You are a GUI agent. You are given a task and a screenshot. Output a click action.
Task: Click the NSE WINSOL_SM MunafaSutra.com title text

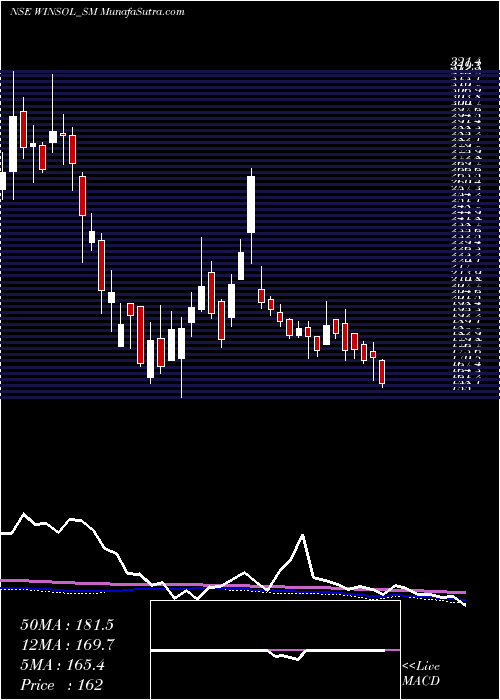click(x=97, y=12)
